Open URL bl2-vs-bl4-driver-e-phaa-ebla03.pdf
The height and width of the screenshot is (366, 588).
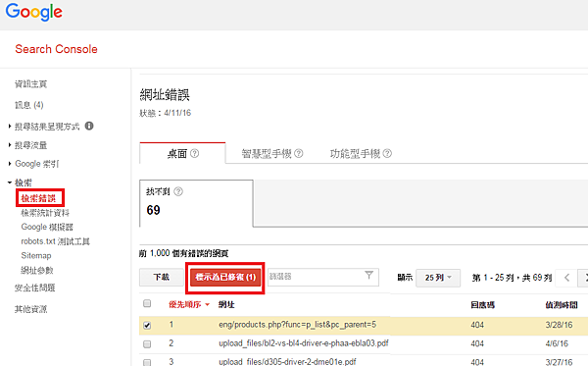pyautogui.click(x=304, y=343)
